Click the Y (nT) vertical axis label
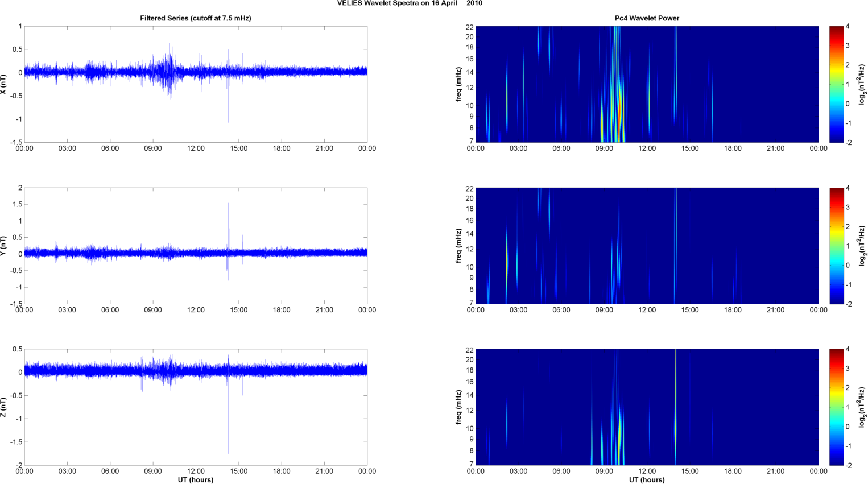Viewport: 868px width, 484px height. pyautogui.click(x=3, y=246)
